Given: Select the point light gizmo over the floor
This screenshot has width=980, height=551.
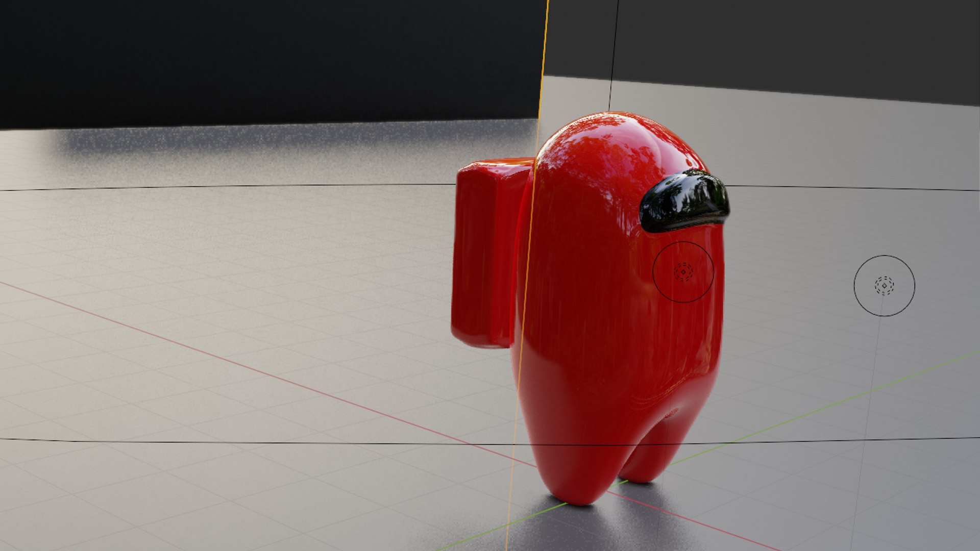Looking at the screenshot, I should [x=885, y=286].
